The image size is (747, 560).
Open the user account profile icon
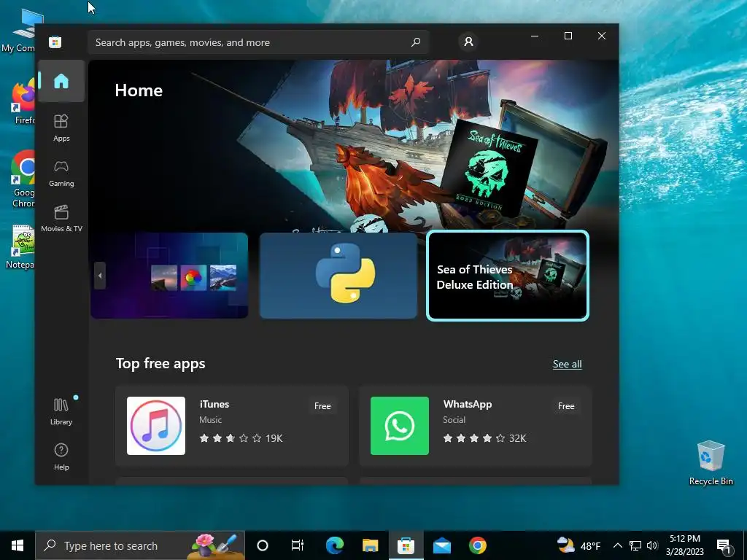(x=469, y=42)
